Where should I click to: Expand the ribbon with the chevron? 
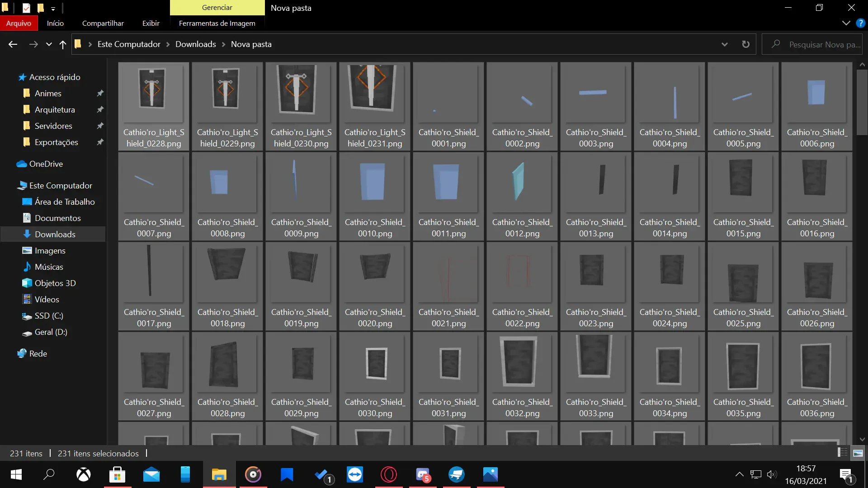(846, 23)
